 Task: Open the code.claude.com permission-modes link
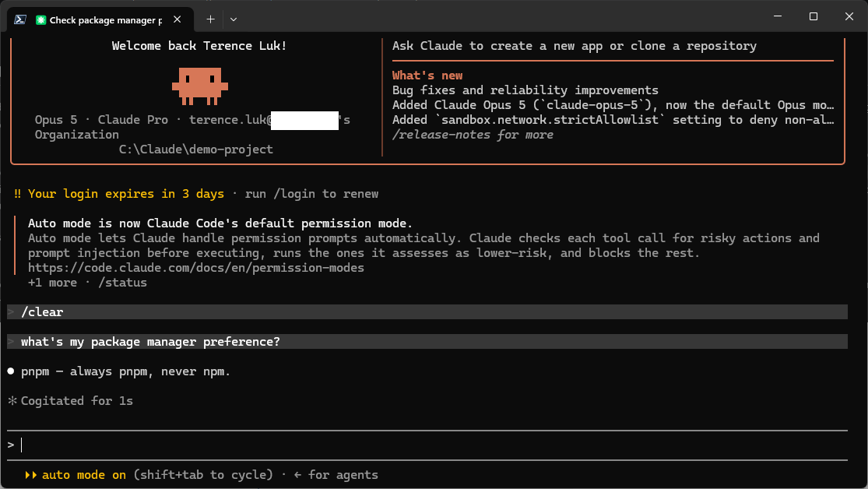tap(196, 268)
